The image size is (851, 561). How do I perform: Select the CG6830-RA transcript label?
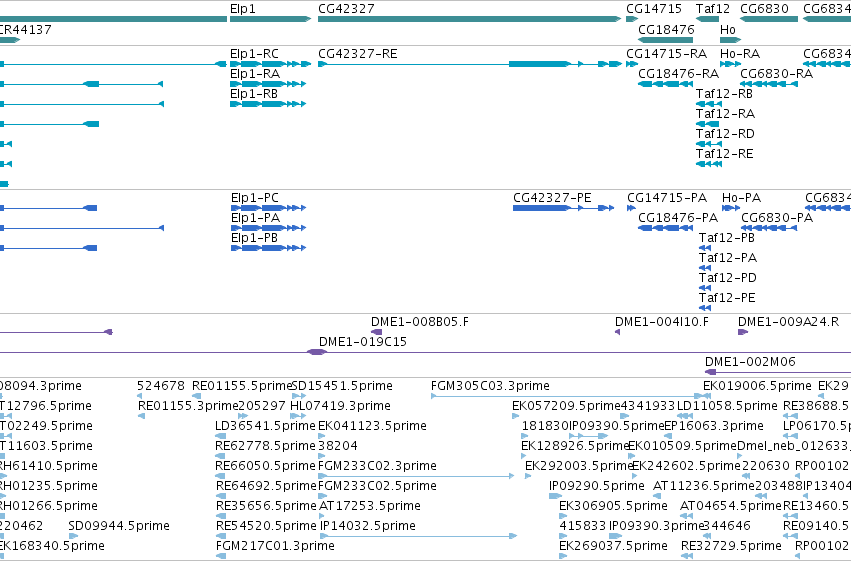777,74
